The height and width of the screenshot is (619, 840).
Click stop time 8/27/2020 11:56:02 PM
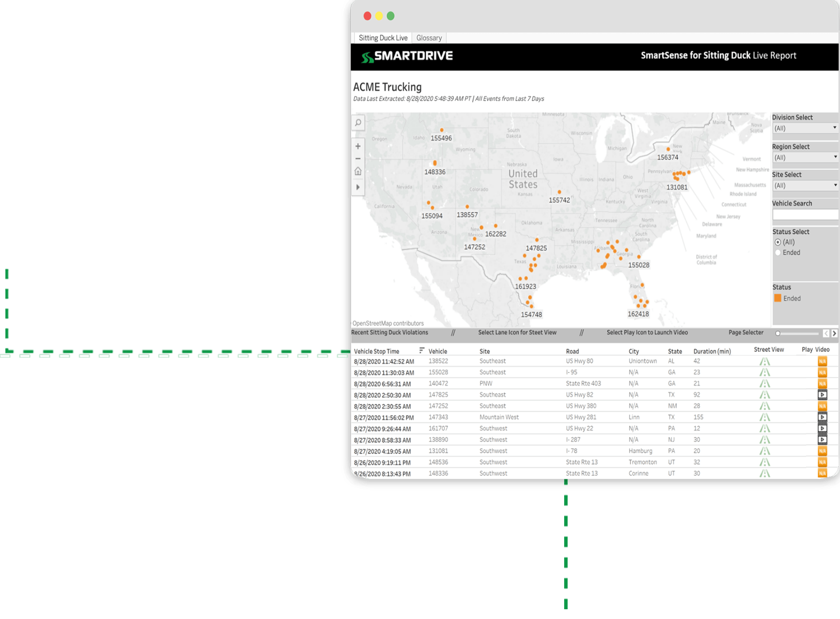[384, 418]
